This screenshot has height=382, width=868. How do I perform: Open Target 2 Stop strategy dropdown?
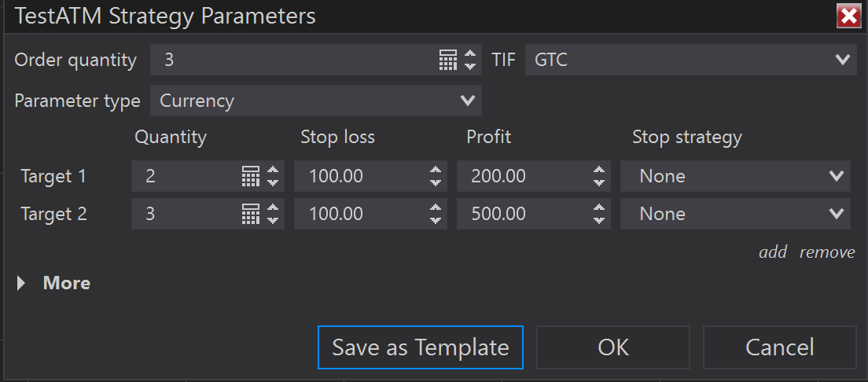(735, 214)
